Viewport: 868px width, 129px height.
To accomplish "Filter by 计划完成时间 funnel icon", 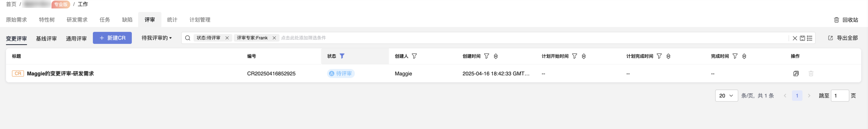I will tap(659, 56).
